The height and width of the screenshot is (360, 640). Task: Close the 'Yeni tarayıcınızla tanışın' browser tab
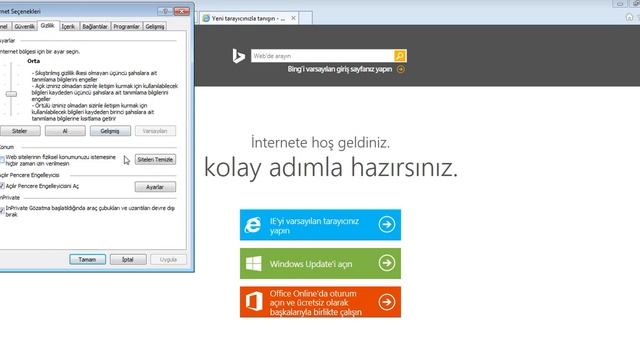click(x=293, y=18)
